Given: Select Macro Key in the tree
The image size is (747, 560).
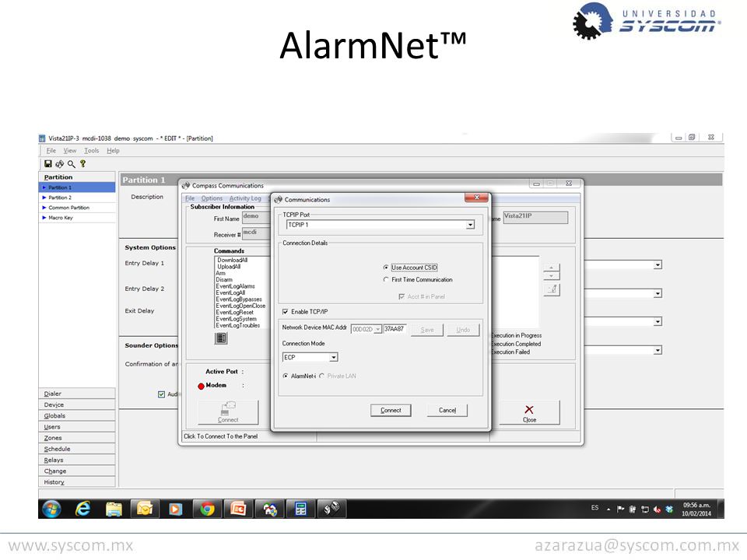Looking at the screenshot, I should (61, 218).
